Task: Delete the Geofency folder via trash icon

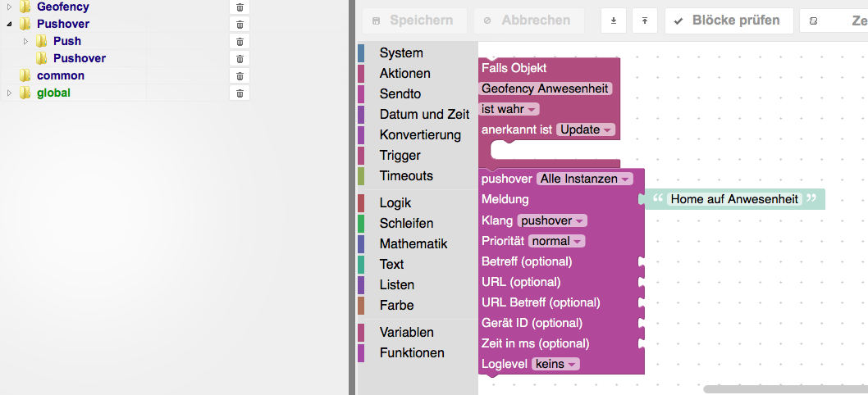Action: [240, 7]
